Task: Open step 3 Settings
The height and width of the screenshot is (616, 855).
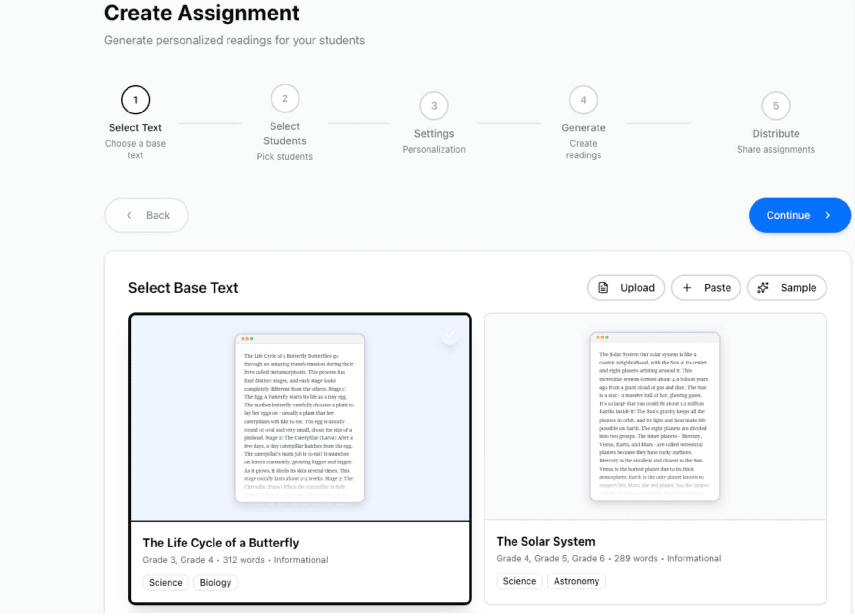Action: coord(434,106)
